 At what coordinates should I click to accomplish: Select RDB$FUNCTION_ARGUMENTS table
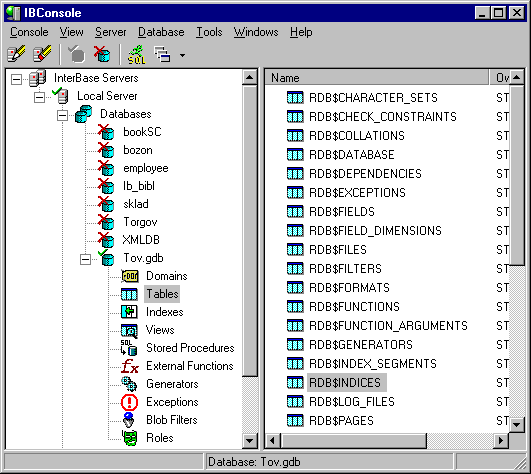tap(388, 326)
